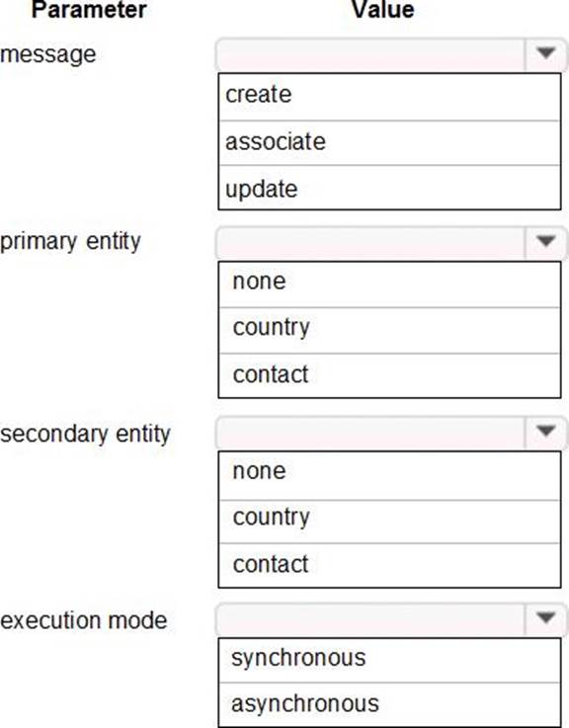This screenshot has height=728, width=569.
Task: Open the secondary entity dropdown arrow
Action: coord(545,432)
